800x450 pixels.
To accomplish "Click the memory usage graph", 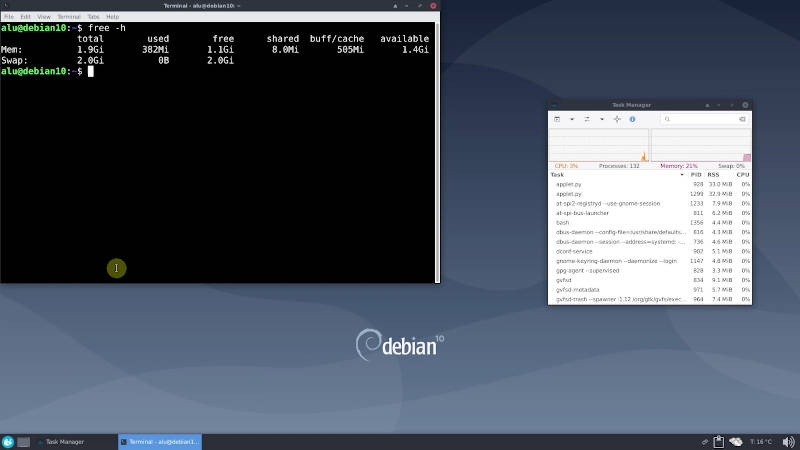I will point(701,145).
